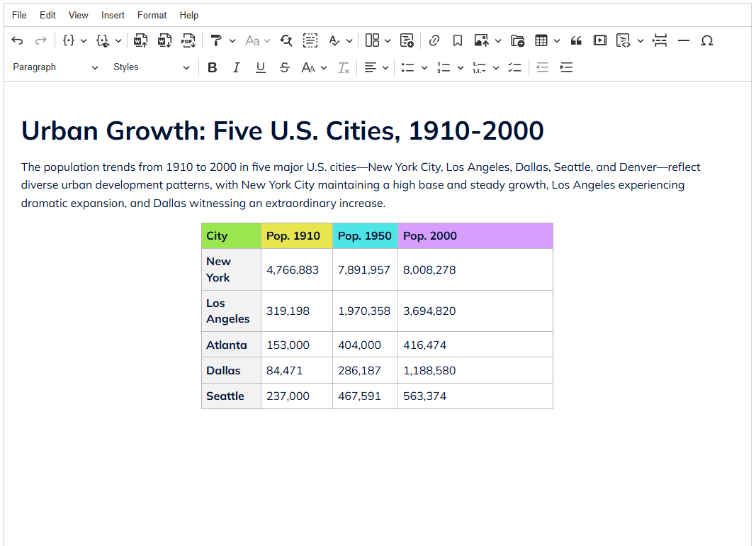Click Export to PDF icon
756x546 pixels.
(188, 40)
